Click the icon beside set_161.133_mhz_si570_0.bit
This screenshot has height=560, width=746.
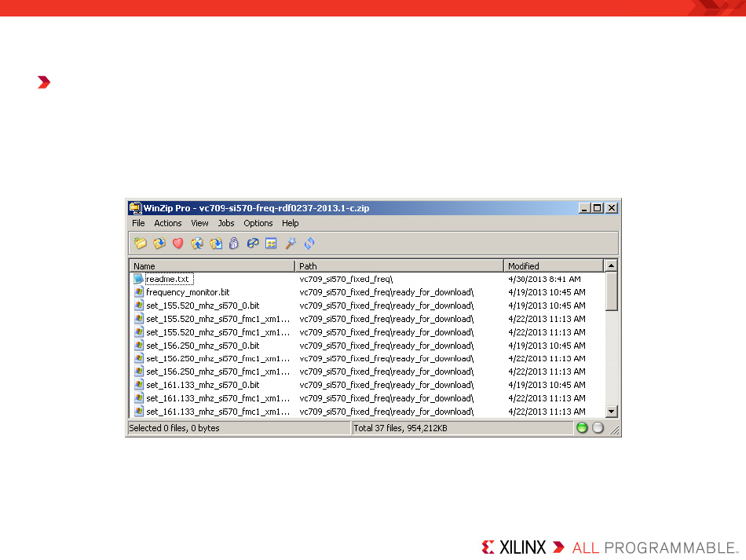pyautogui.click(x=138, y=385)
